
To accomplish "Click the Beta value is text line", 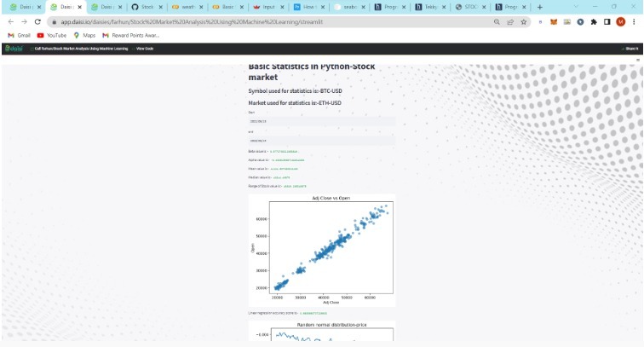I will [273, 151].
